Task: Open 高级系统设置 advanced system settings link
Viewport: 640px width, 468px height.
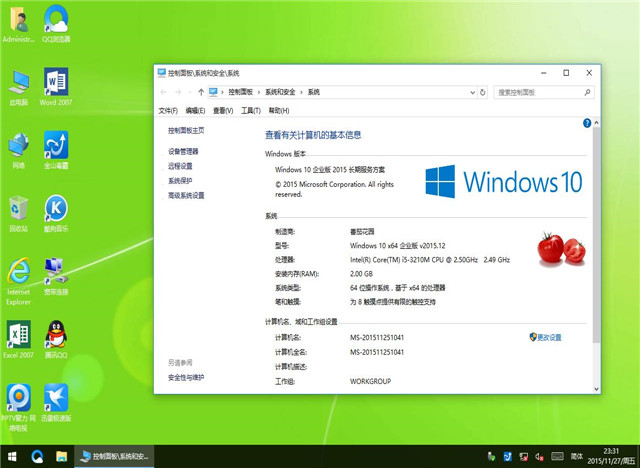Action: click(186, 195)
